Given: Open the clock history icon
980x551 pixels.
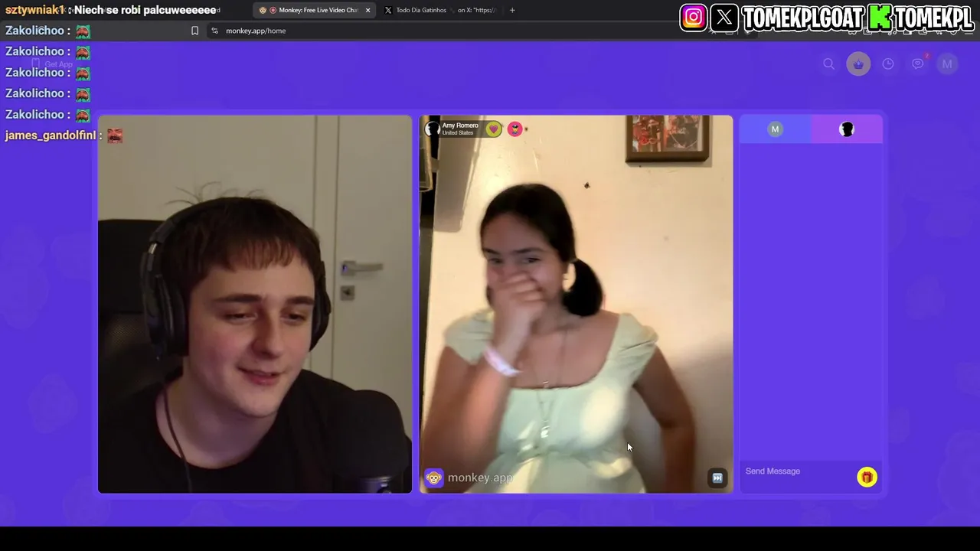Looking at the screenshot, I should [x=888, y=64].
